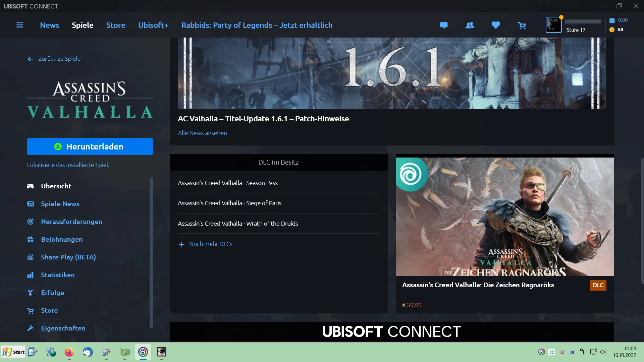This screenshot has height=362, width=644.
Task: Open the Titel-Update 1.6.1 Patch-Hinweise headline
Action: [263, 119]
